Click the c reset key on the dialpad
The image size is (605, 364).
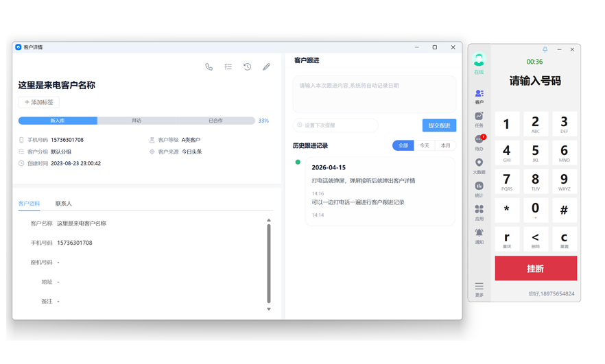565,239
